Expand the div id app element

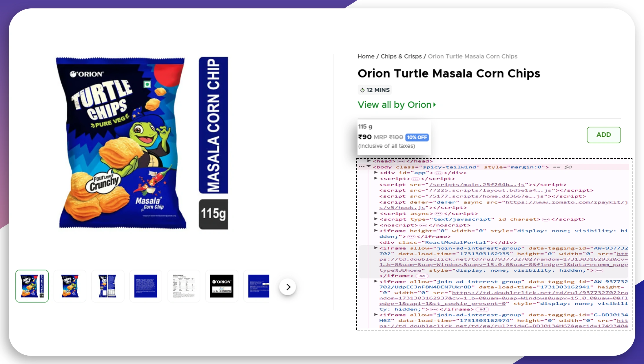(x=375, y=173)
